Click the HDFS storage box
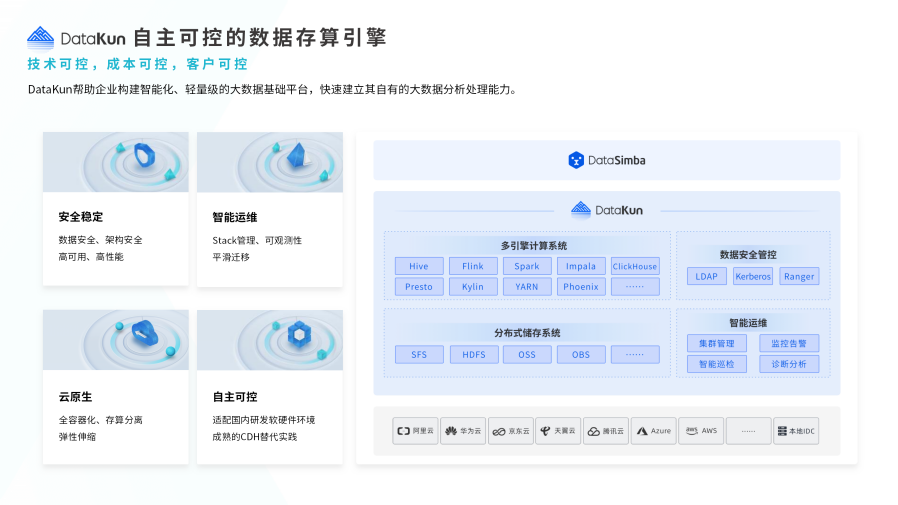This screenshot has height=505, width=898. [473, 354]
